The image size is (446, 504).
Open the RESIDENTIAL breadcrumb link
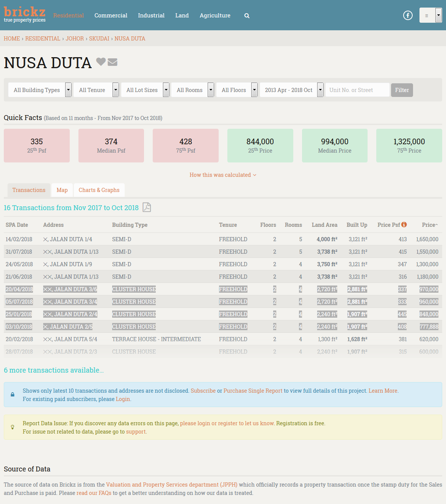click(43, 39)
